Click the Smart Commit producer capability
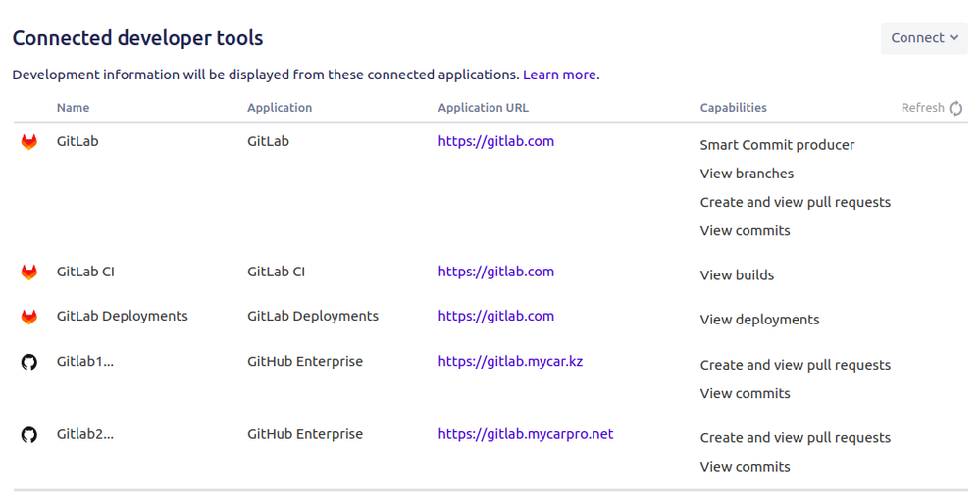The width and height of the screenshot is (980, 497). coord(777,145)
